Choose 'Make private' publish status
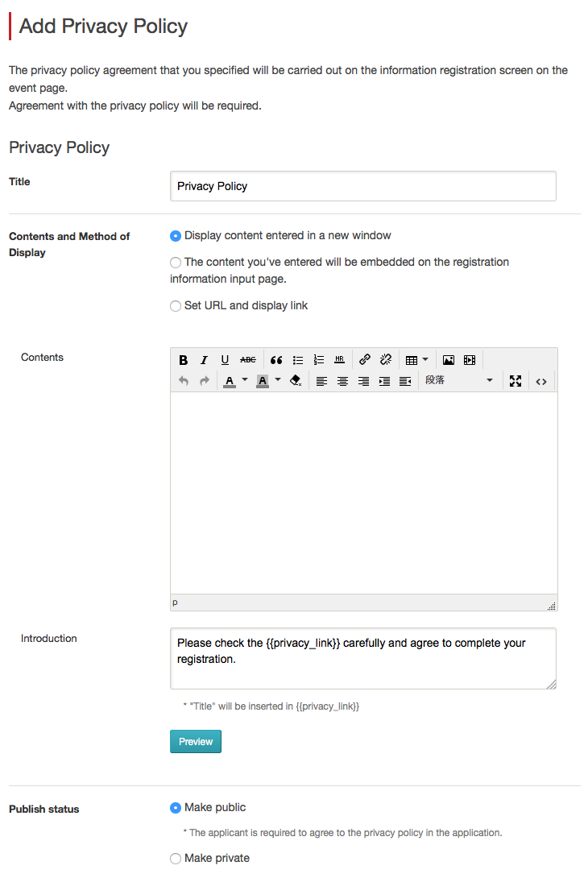Viewport: 588px width, 878px height. click(x=176, y=858)
